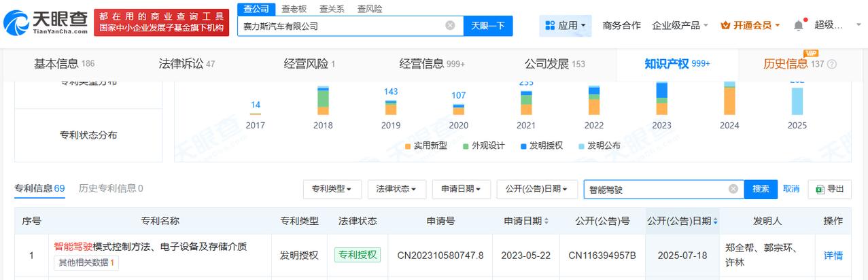Open the 法律状态 filter dropdown
The height and width of the screenshot is (280, 868).
396,189
